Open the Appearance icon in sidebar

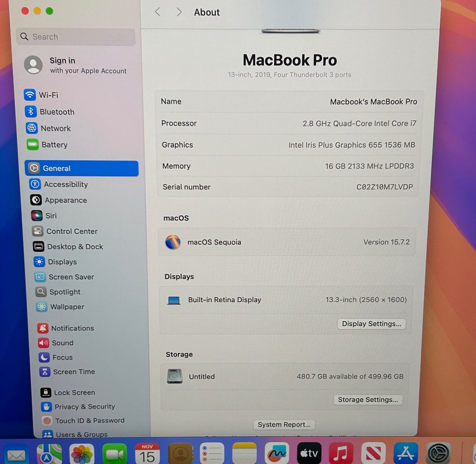coord(36,200)
